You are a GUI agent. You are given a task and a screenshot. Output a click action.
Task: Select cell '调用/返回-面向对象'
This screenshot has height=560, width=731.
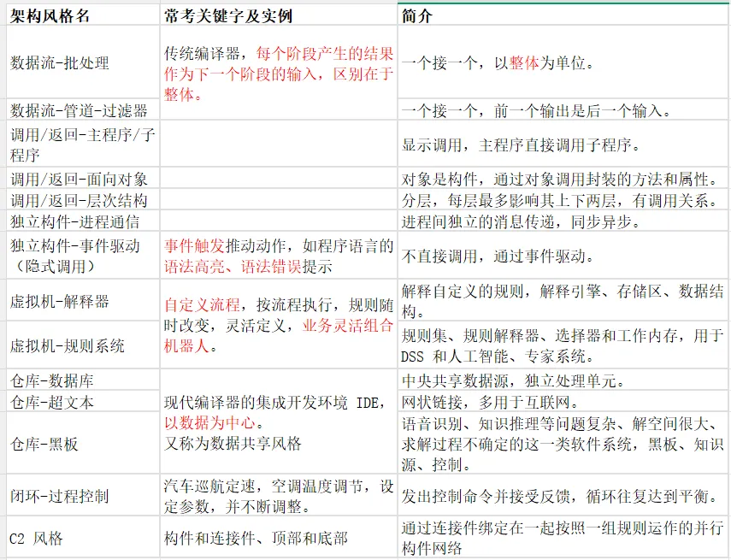coord(83,178)
